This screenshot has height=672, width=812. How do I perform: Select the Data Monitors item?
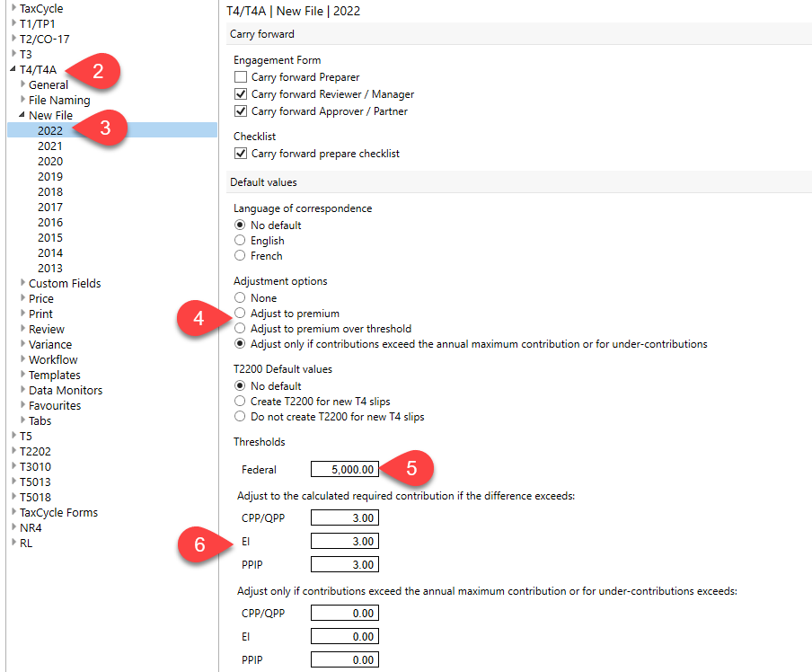(x=66, y=390)
